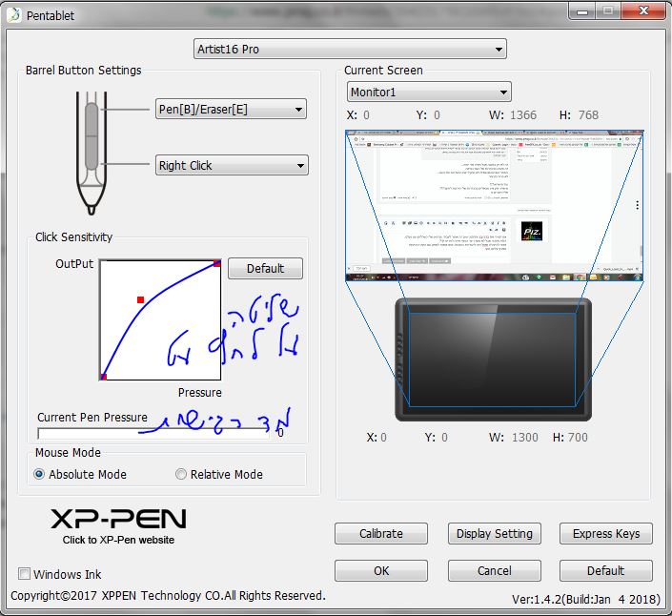This screenshot has width=672, height=616.
Task: Click the tablet width value 1300
Action: pyautogui.click(x=525, y=438)
